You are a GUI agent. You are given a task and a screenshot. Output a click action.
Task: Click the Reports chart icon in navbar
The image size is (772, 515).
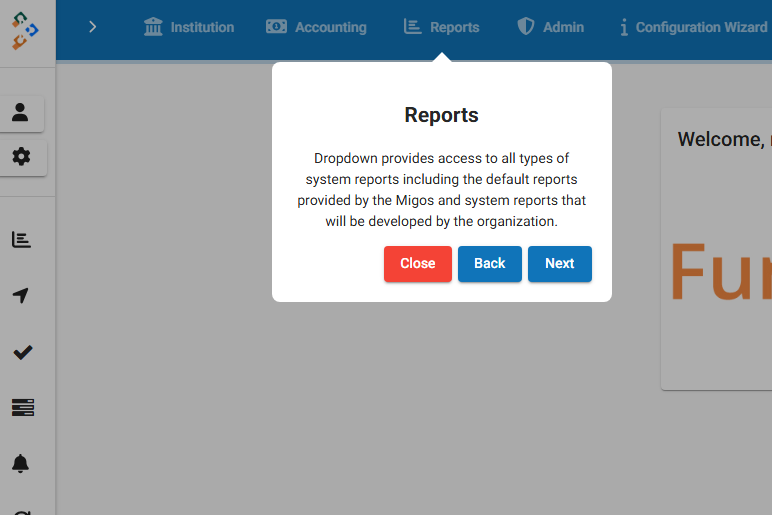(412, 27)
